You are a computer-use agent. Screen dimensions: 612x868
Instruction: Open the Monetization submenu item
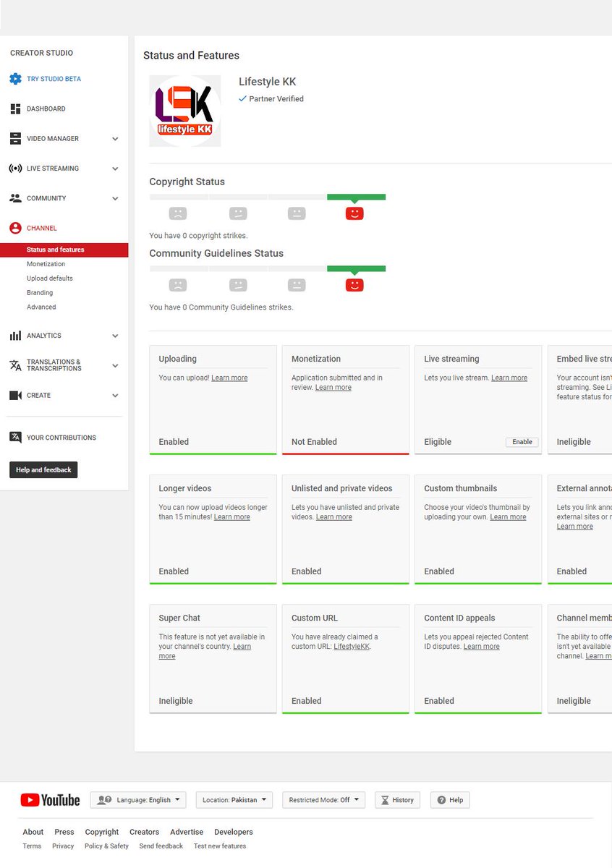coord(46,264)
